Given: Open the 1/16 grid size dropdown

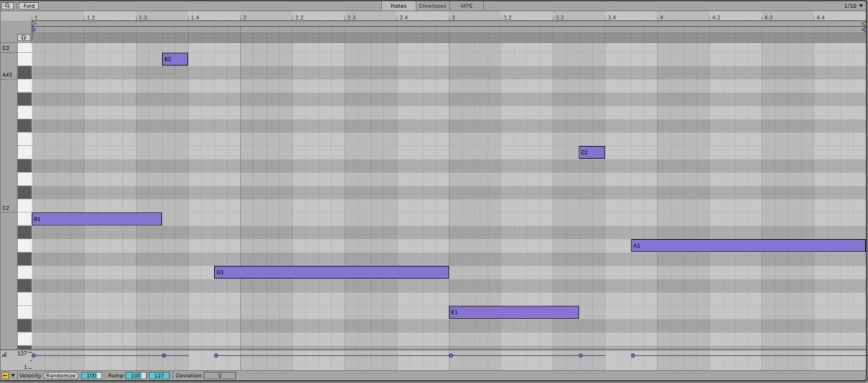Looking at the screenshot, I should click(853, 6).
